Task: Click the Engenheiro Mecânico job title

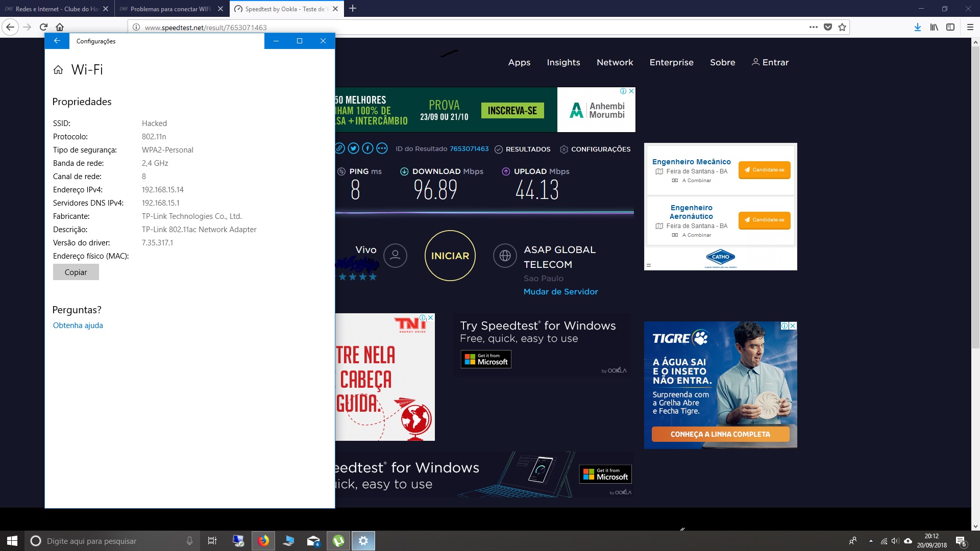Action: (691, 162)
